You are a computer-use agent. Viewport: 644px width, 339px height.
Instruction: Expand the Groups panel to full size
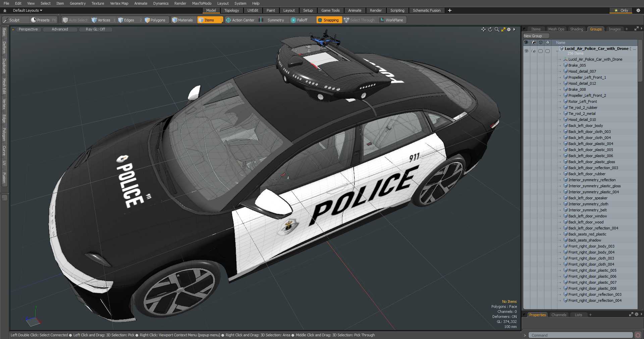636,29
